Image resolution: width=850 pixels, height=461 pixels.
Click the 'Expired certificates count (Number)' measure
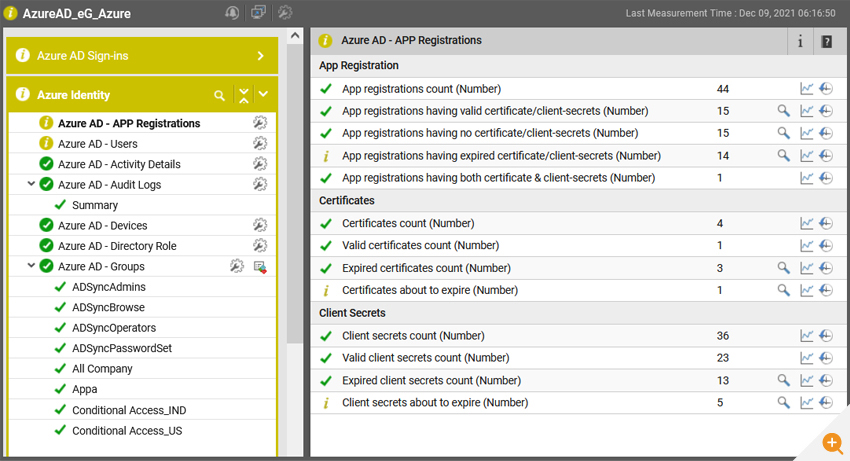pyautogui.click(x=426, y=268)
